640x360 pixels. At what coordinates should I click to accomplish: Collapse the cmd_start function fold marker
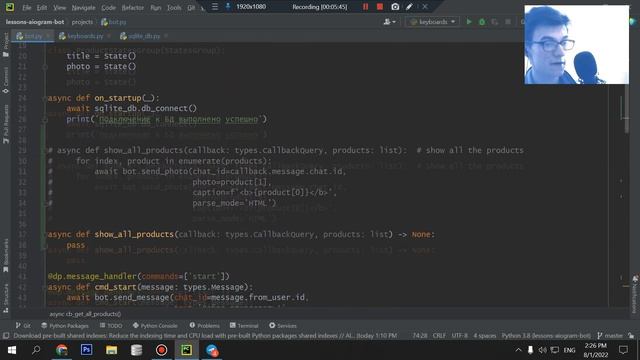(44, 287)
